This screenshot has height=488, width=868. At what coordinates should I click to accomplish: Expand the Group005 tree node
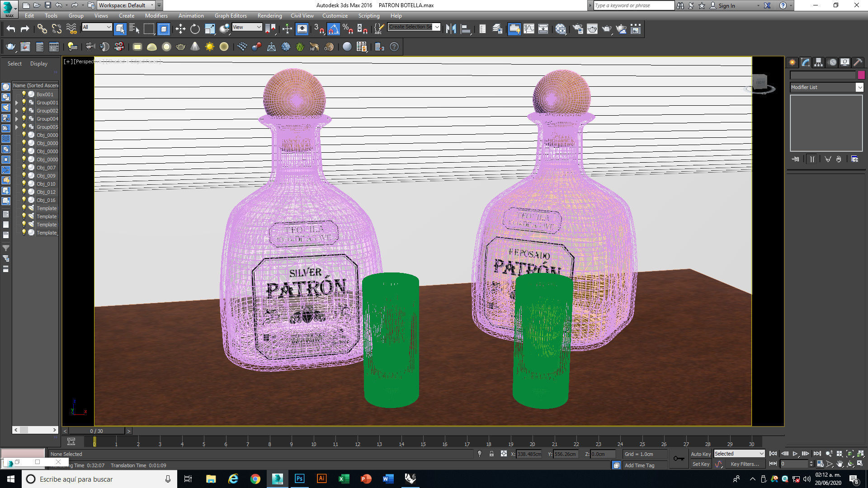[17, 127]
